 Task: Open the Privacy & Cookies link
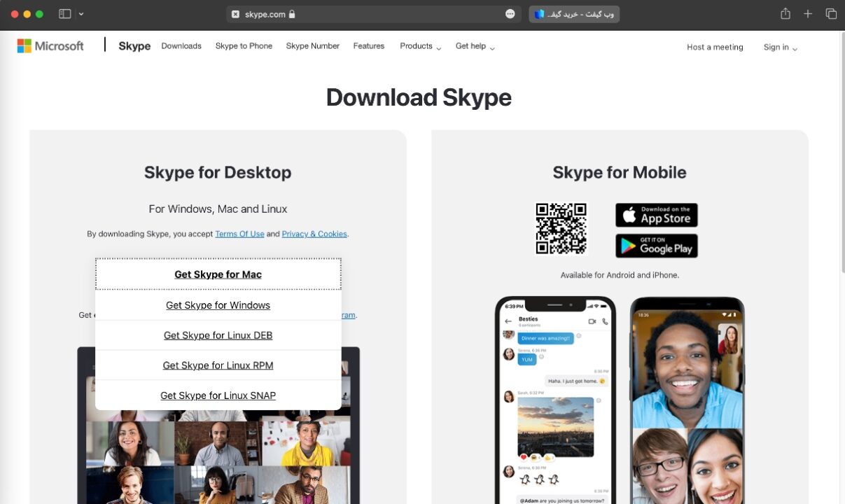pos(314,234)
